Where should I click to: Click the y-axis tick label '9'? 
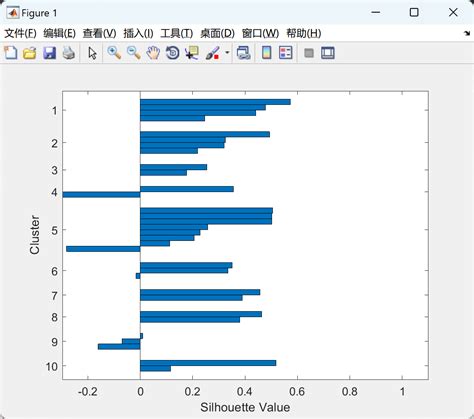pos(55,342)
